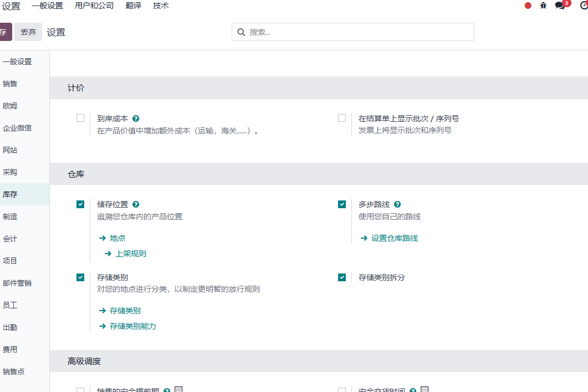Open the 存储类别能力 link
588x392 pixels.
133,326
